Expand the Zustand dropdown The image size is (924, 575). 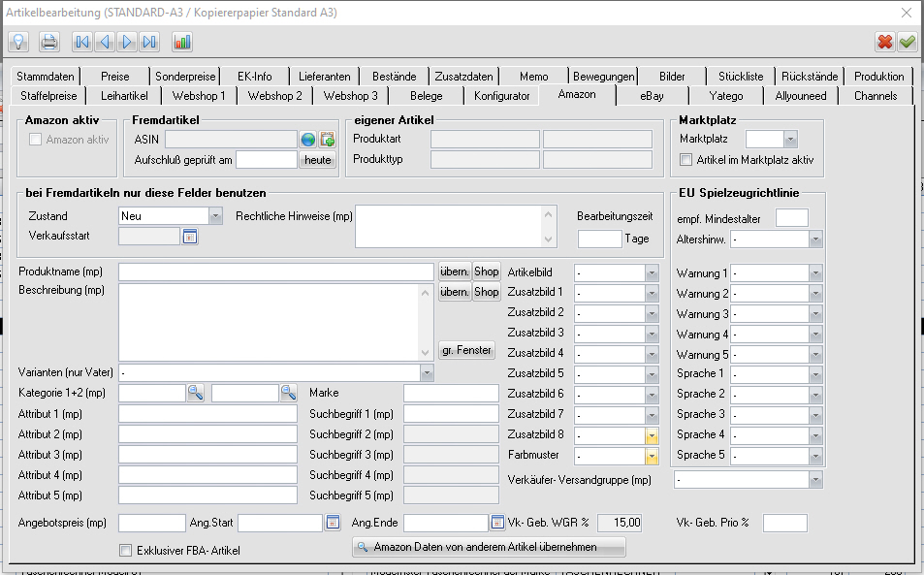[214, 216]
